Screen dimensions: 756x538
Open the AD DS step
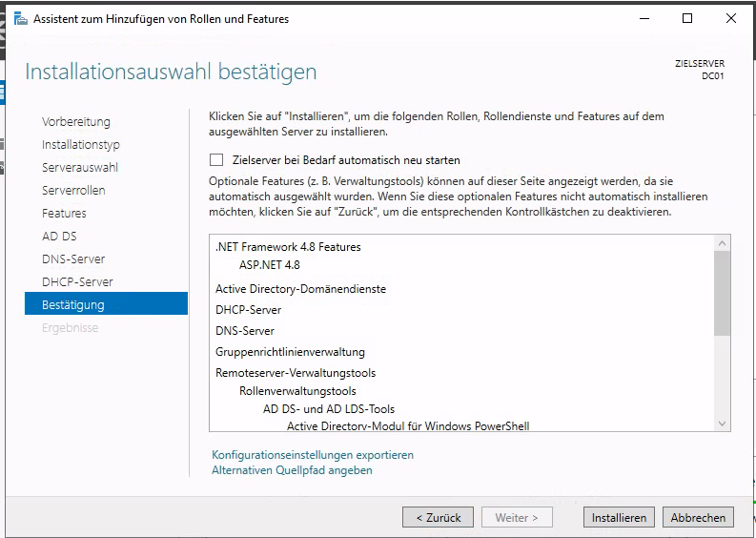click(x=59, y=237)
